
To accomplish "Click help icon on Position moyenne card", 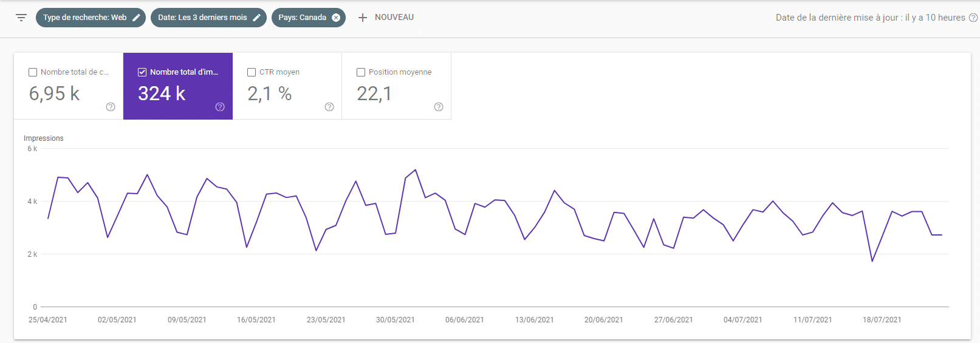I will coord(439,107).
